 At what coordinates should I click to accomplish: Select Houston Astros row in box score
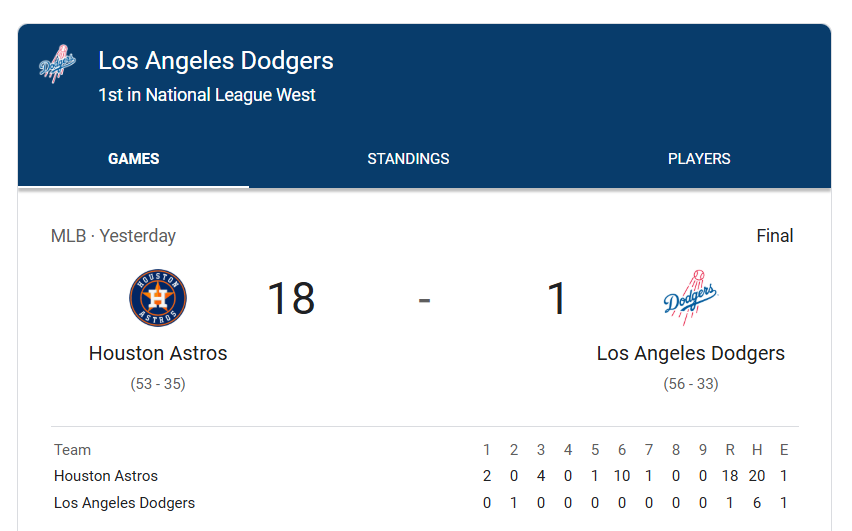421,476
